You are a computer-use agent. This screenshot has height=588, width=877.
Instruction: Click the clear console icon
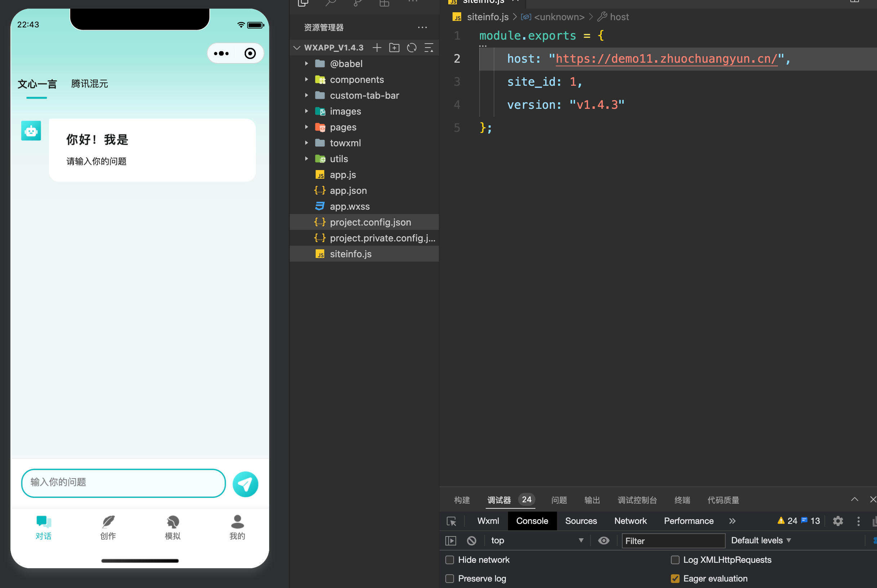(x=471, y=540)
